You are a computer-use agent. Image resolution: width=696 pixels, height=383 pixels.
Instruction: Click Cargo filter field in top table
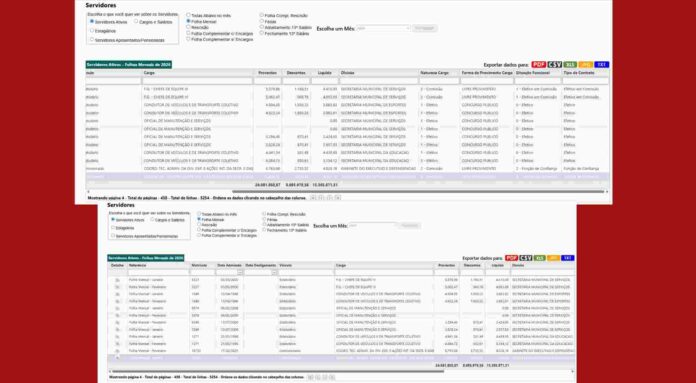click(197, 81)
